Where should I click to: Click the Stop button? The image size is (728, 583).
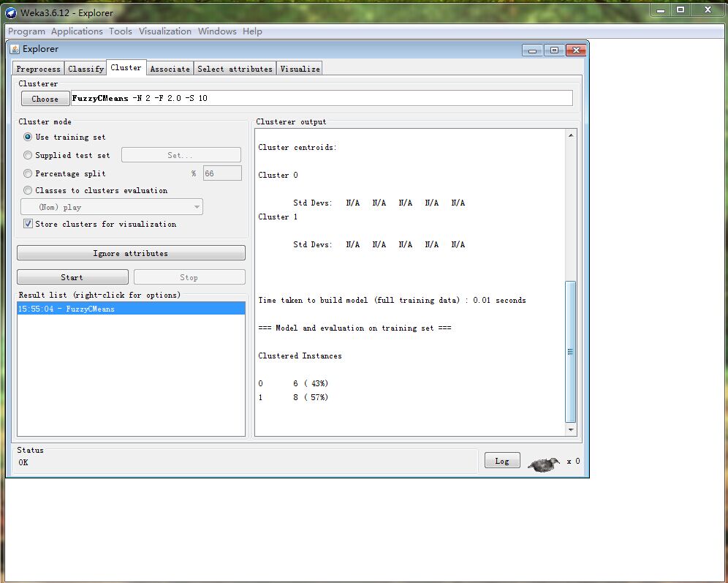coord(189,277)
